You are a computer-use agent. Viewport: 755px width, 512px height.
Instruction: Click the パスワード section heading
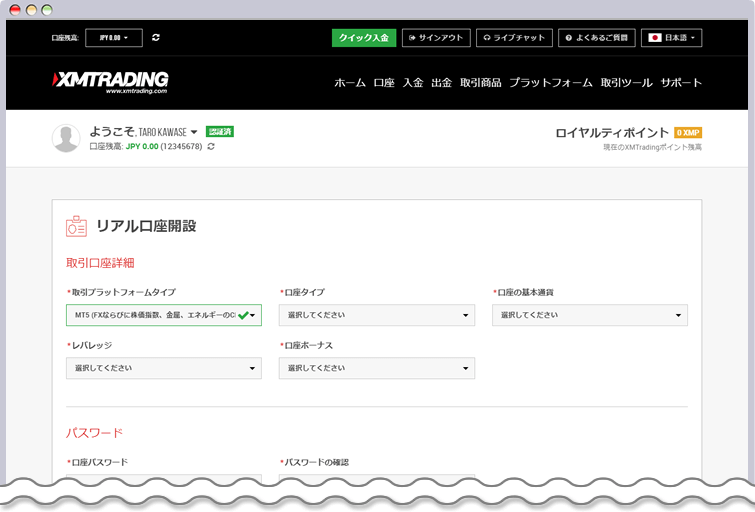click(x=94, y=433)
